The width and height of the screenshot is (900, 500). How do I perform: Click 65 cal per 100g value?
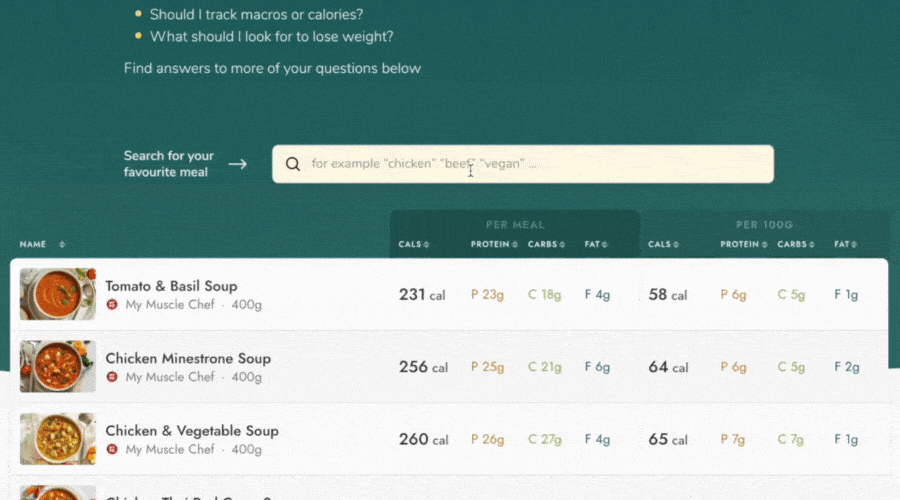(x=668, y=439)
